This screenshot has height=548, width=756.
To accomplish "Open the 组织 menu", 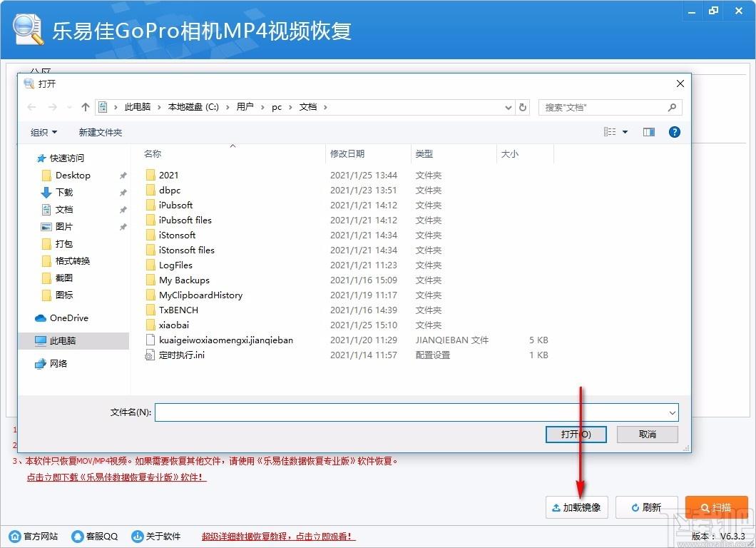I will coord(44,132).
